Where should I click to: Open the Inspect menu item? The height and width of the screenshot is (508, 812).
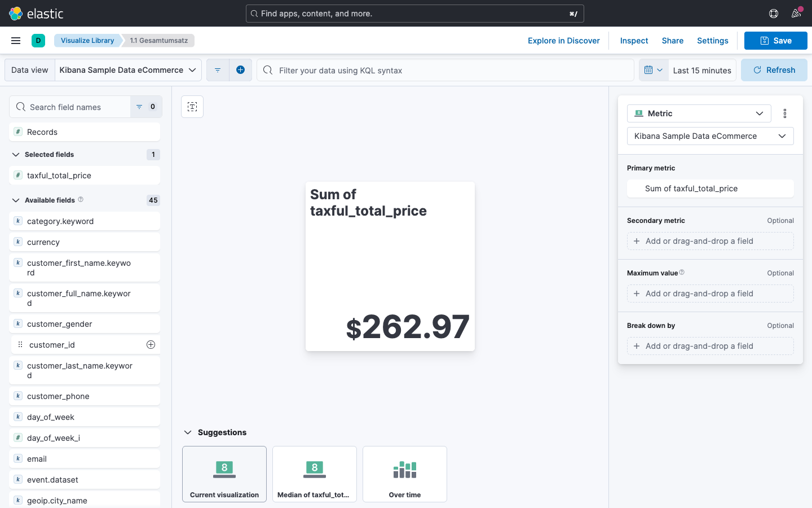(634, 41)
